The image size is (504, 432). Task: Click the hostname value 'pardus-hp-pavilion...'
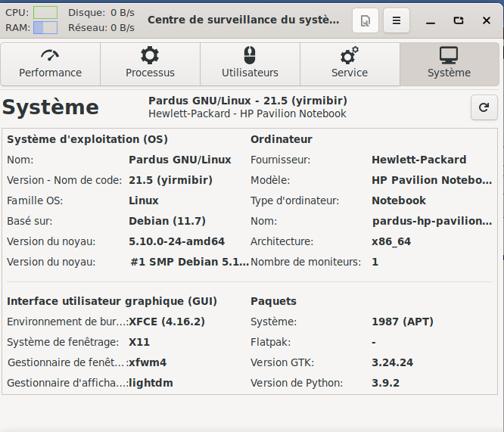tap(432, 221)
